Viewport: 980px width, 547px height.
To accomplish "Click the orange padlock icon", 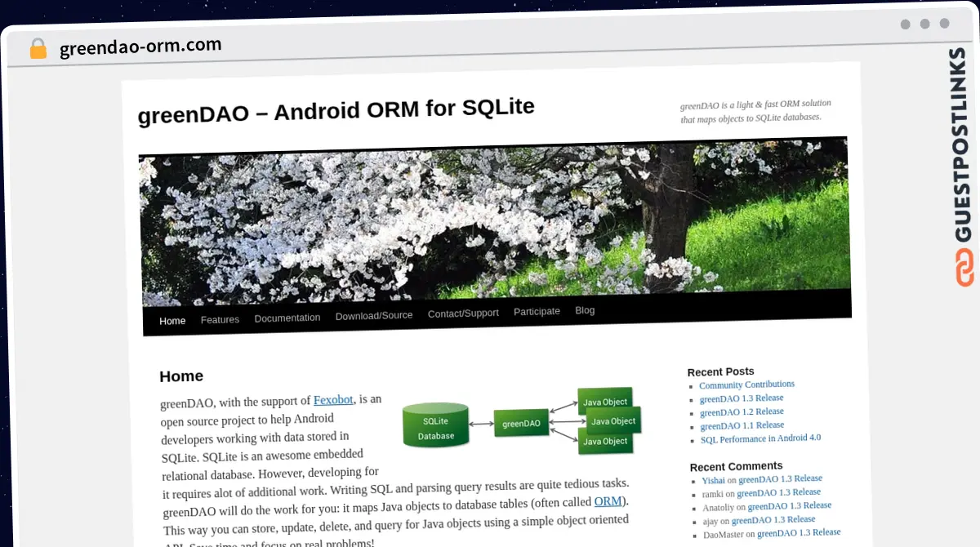I will pos(38,49).
